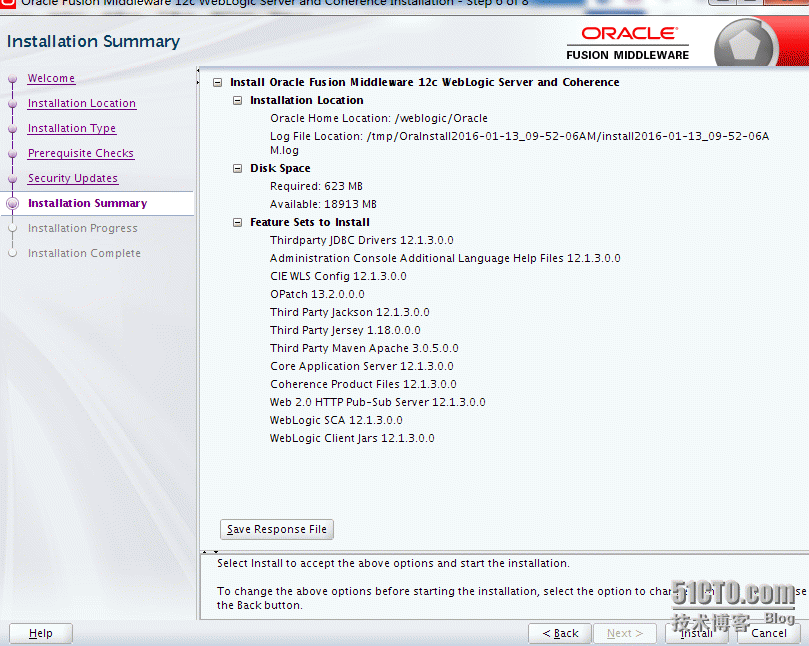Select Third Party Maven Apache 3.0.5.0.0 row
Image resolution: width=809 pixels, height=646 pixels.
364,348
